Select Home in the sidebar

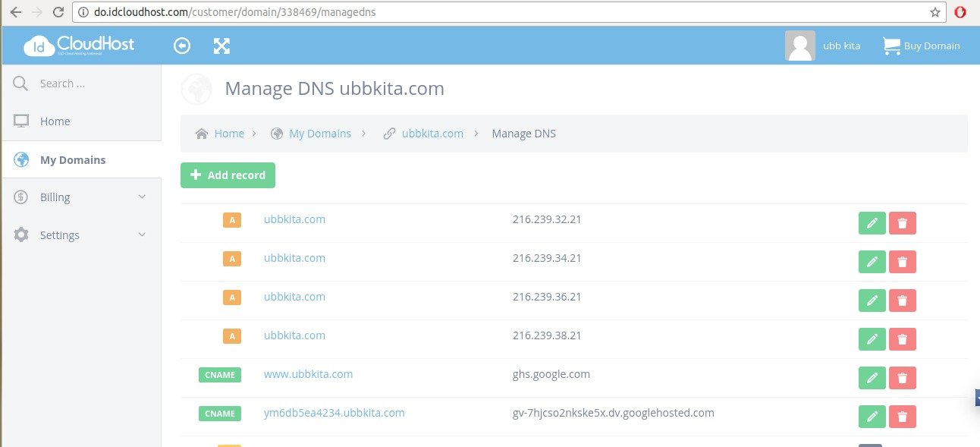(x=55, y=121)
